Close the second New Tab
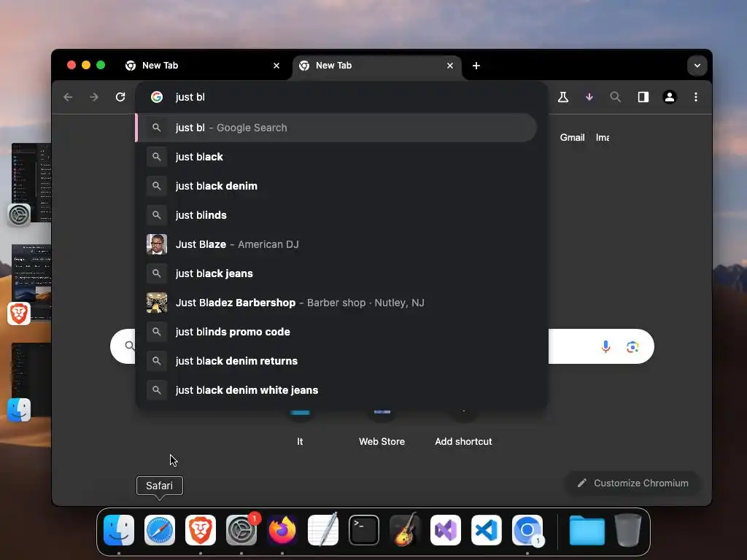747x560 pixels. (x=449, y=66)
